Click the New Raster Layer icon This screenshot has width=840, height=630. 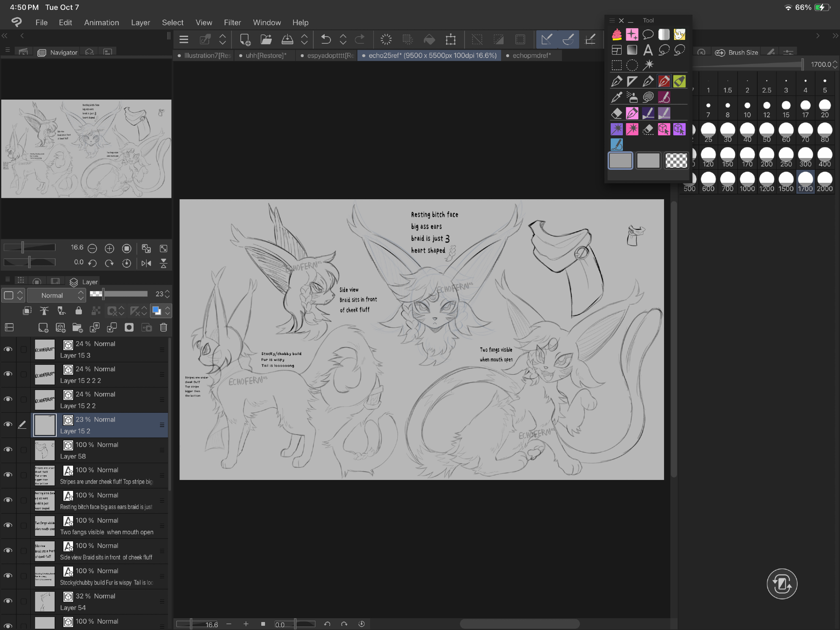pyautogui.click(x=43, y=328)
